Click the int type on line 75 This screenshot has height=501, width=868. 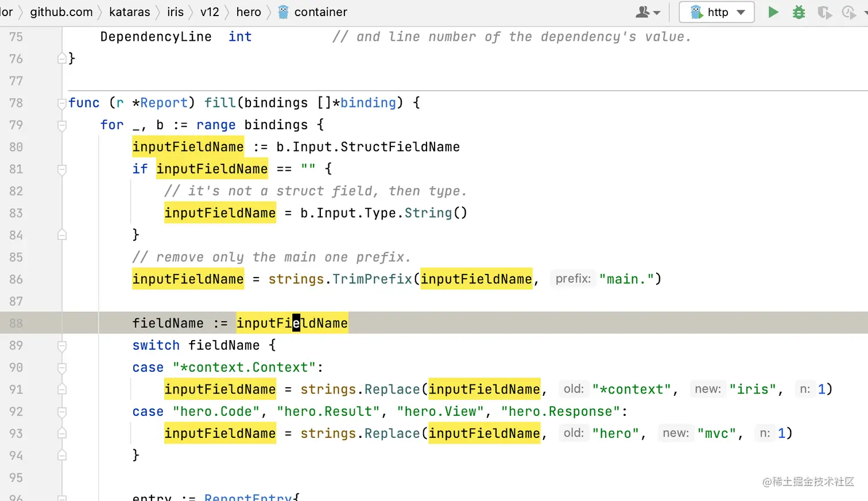pos(240,37)
